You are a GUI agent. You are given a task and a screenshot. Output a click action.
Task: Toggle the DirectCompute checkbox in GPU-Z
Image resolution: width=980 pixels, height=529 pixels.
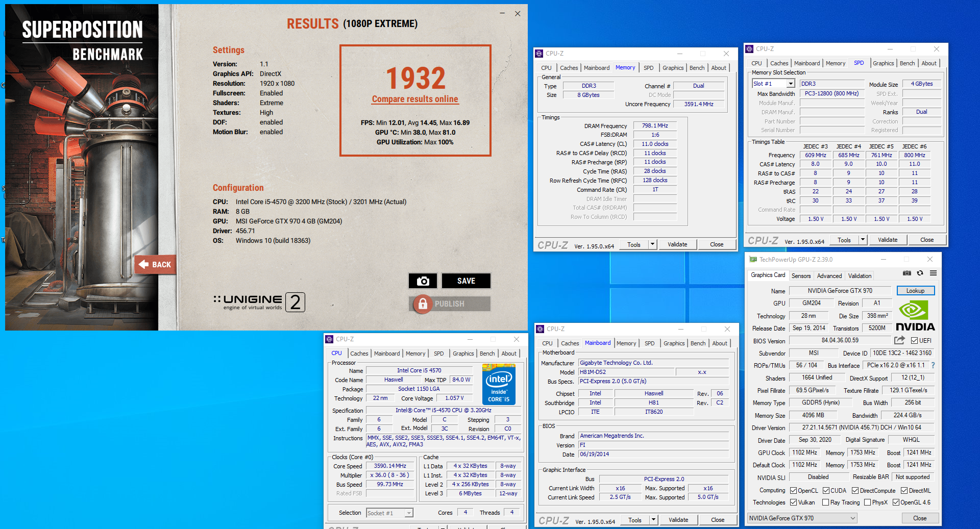coord(855,491)
